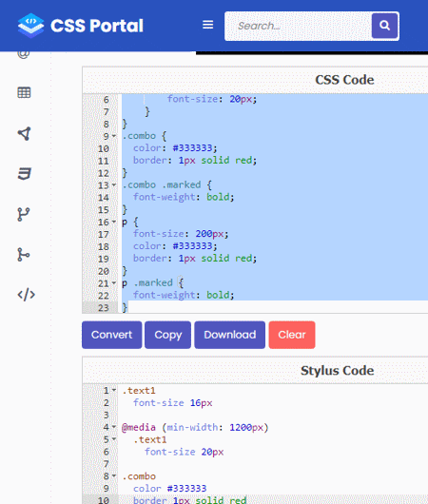Viewport: 428px width, 504px height.
Task: Open the hamburger menu icon
Action: tap(207, 25)
